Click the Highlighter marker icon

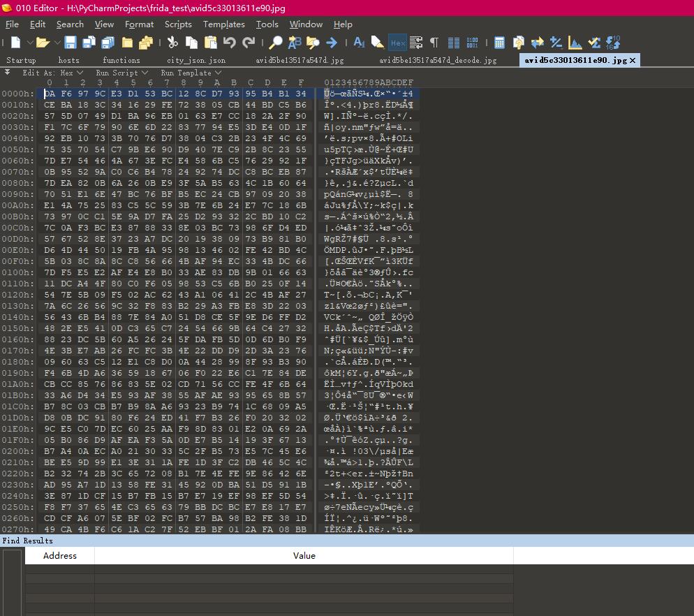[378, 43]
